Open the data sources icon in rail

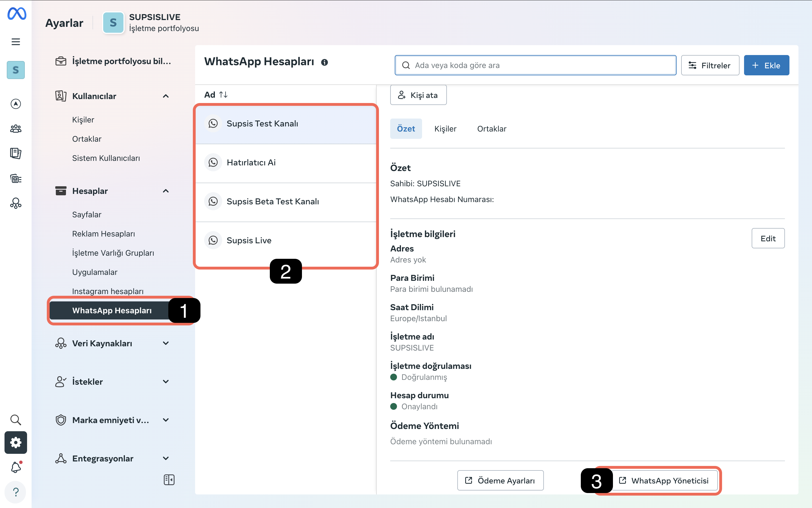(16, 203)
